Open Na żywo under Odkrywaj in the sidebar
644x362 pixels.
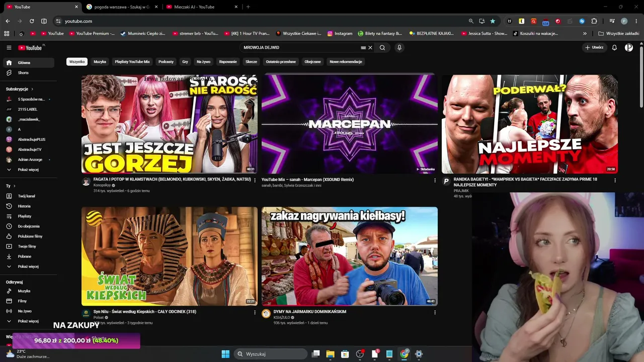(x=30, y=311)
